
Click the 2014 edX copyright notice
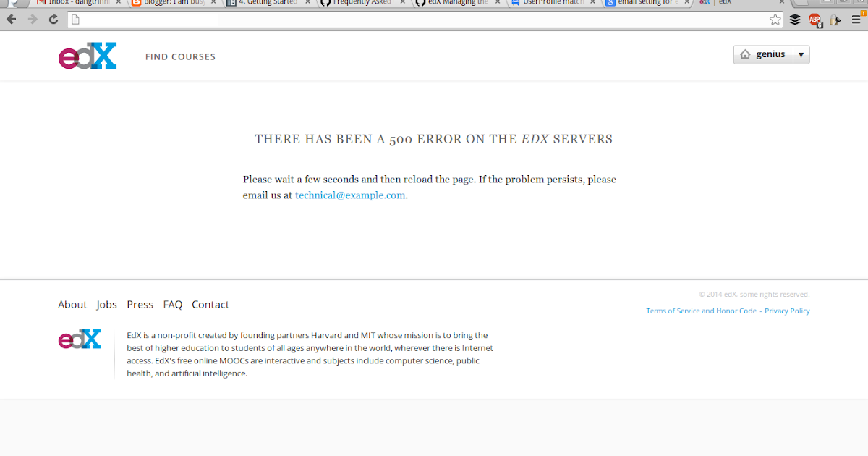click(x=754, y=295)
